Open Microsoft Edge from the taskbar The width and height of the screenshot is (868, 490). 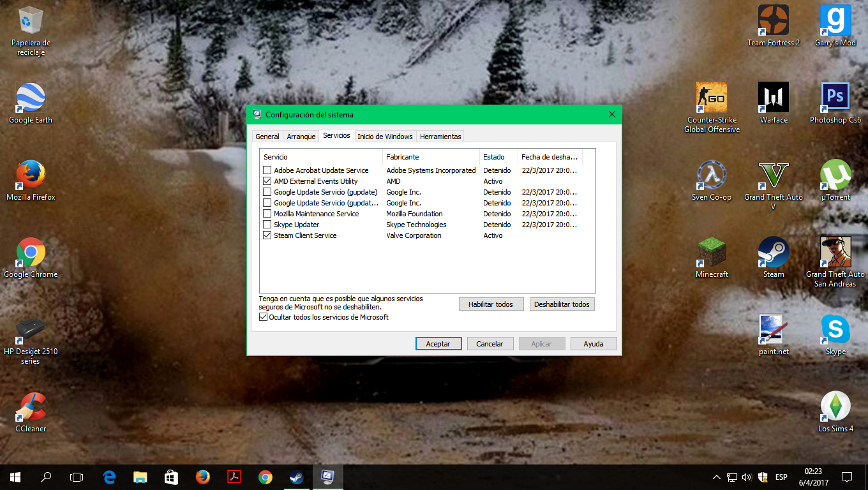coord(109,477)
